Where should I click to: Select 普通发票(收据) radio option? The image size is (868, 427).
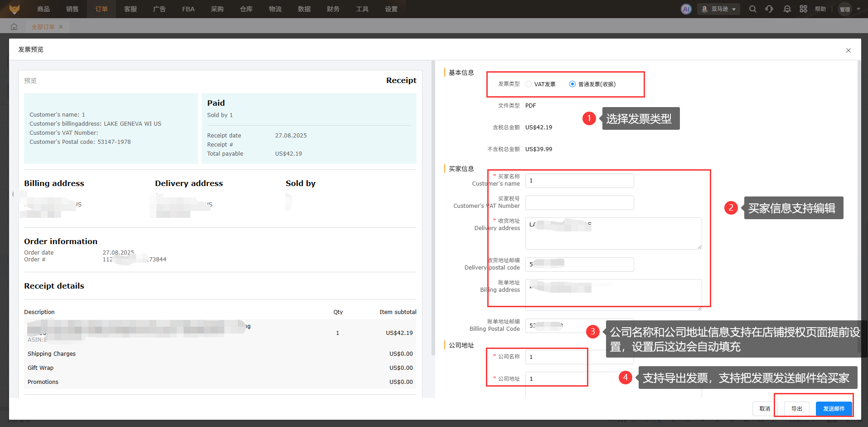point(572,84)
